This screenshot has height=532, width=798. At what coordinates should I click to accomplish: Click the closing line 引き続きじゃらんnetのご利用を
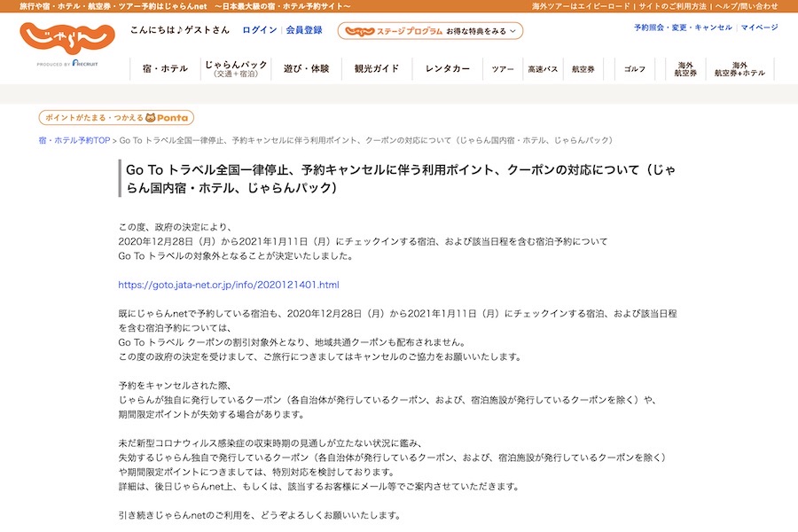260,515
